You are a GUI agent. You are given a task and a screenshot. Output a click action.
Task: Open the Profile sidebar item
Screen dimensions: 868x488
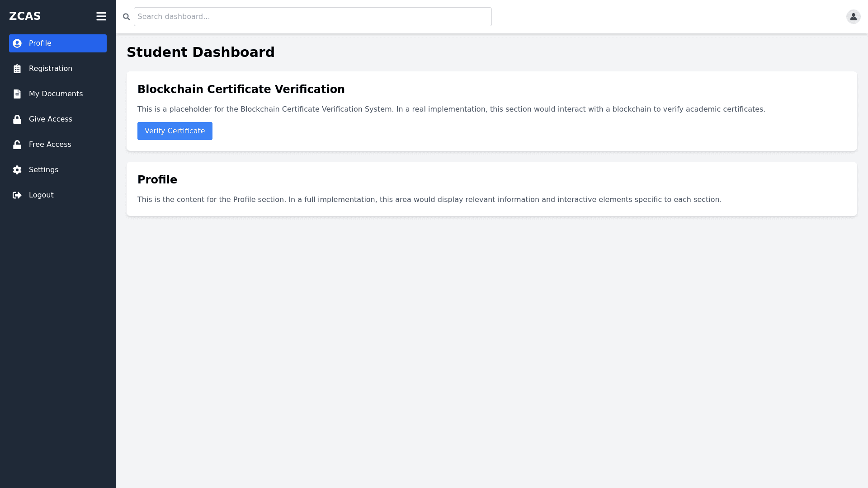click(x=40, y=43)
